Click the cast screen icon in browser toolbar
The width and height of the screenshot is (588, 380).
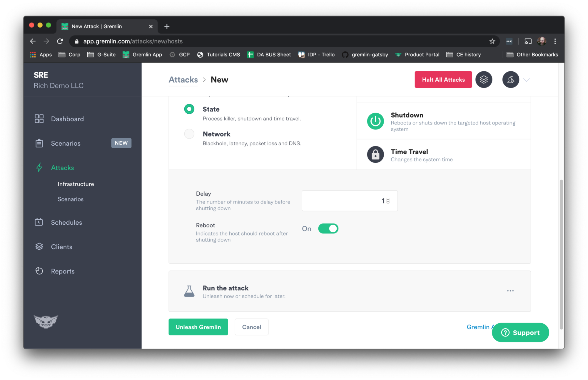(528, 41)
